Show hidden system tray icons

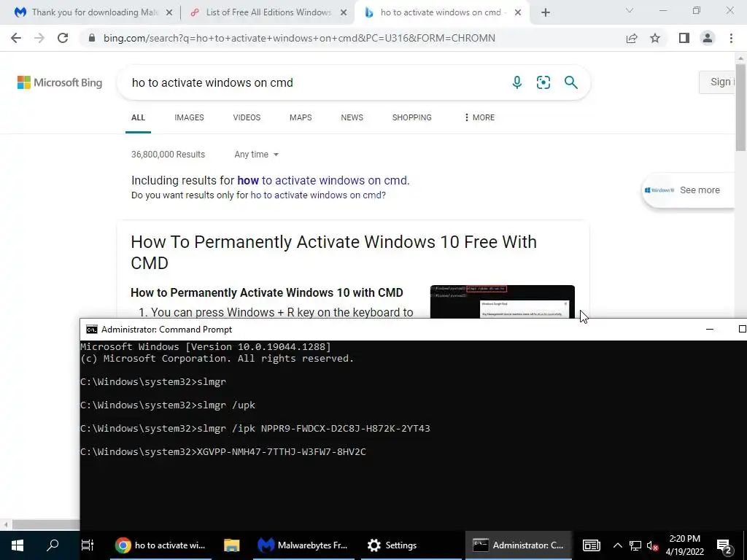pos(617,545)
